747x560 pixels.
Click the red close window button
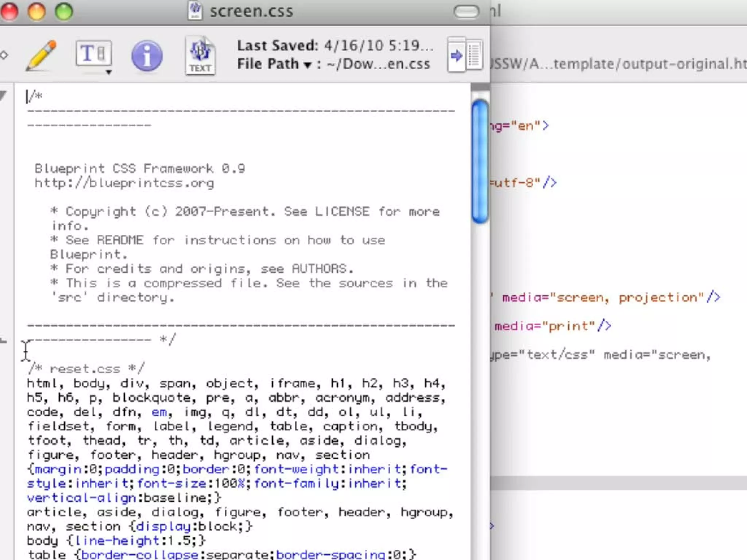pos(10,11)
